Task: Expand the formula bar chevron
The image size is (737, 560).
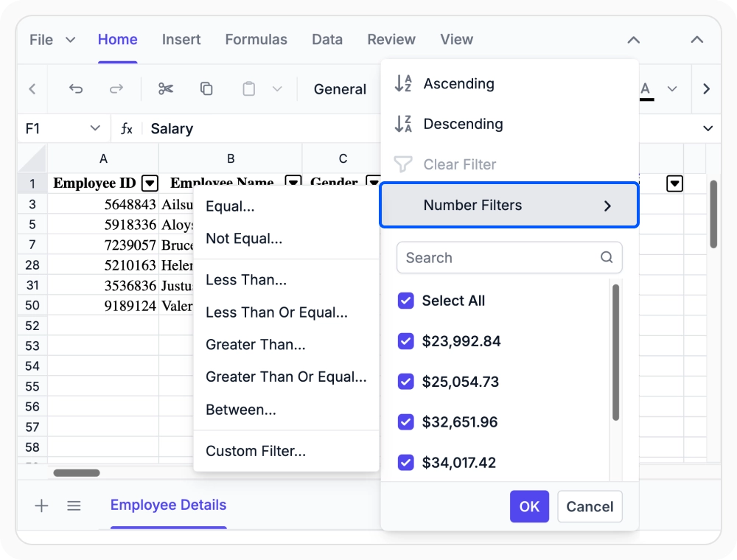Action: pyautogui.click(x=708, y=128)
